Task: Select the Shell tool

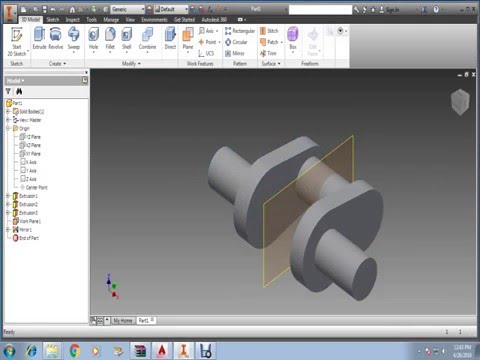Action: [127, 39]
